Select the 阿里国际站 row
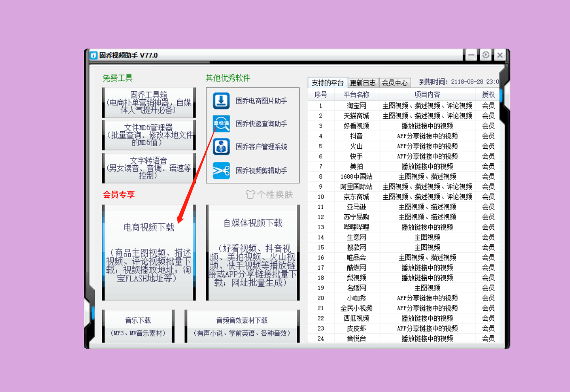The height and width of the screenshot is (392, 570). 403,187
